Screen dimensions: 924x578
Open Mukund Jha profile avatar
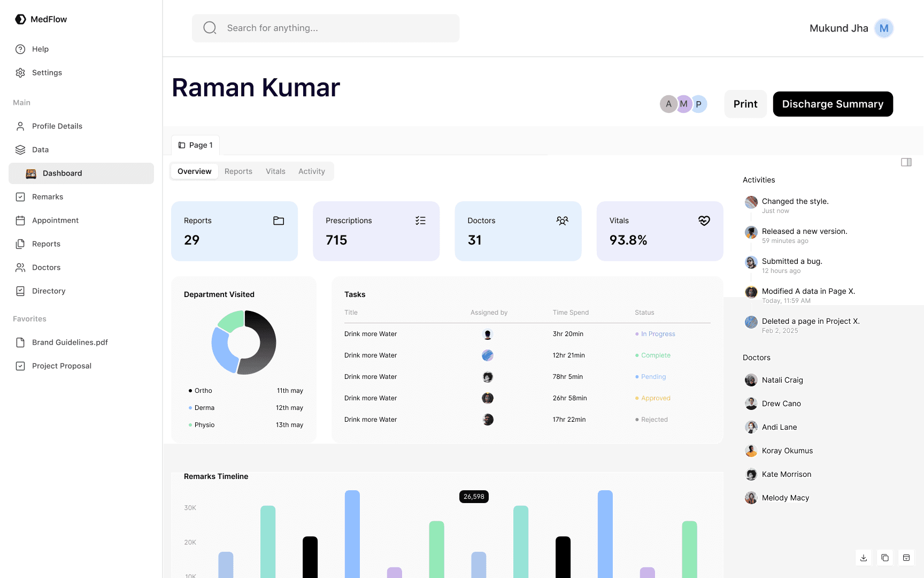[884, 28]
